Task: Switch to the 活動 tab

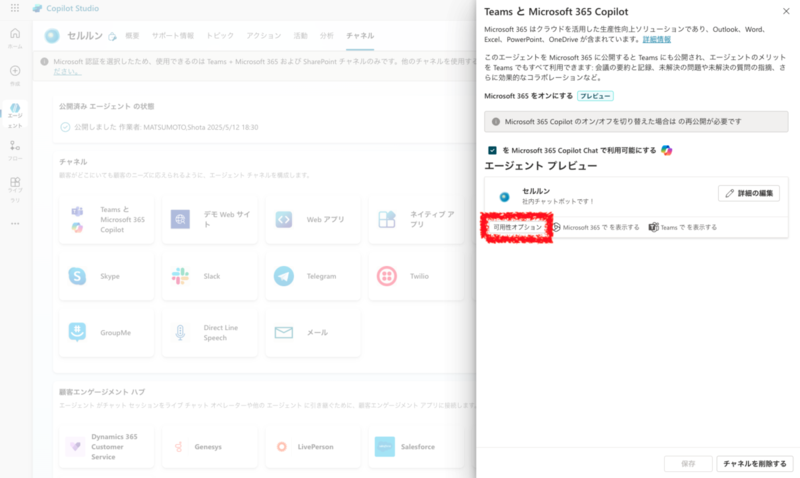Action: pos(301,36)
